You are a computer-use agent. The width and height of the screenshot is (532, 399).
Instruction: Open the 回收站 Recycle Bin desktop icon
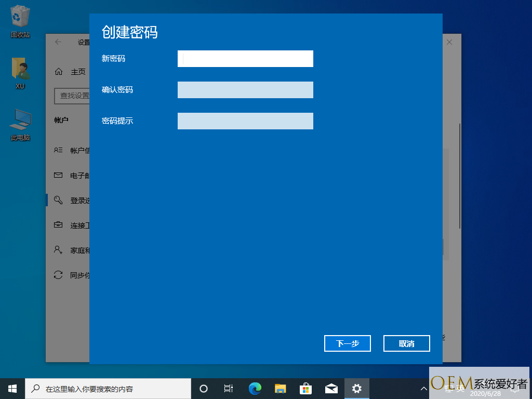[20, 21]
